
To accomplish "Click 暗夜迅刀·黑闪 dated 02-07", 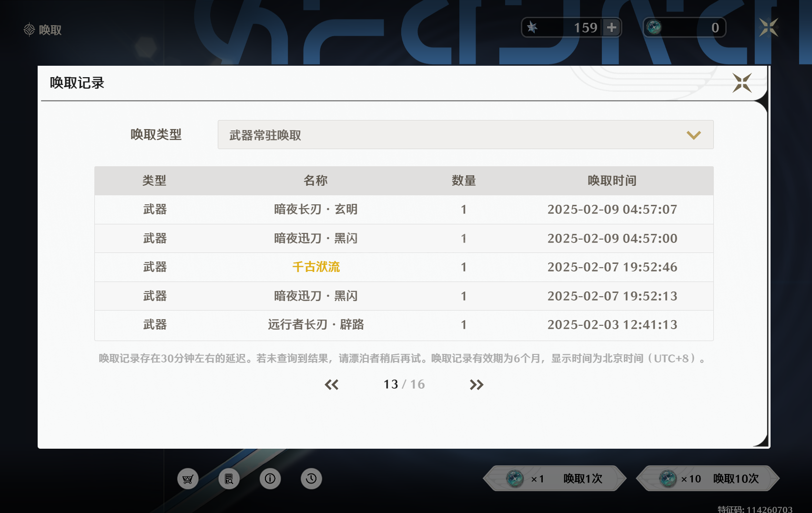I will click(316, 296).
